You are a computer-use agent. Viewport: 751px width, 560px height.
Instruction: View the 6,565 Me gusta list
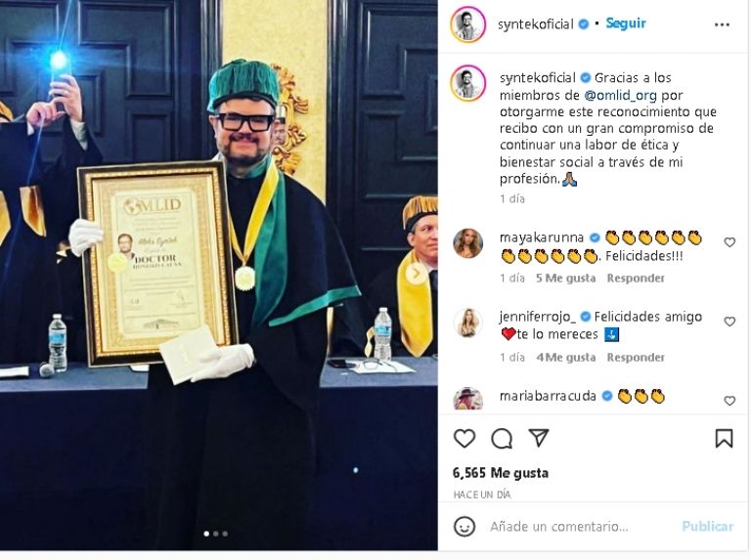(501, 473)
